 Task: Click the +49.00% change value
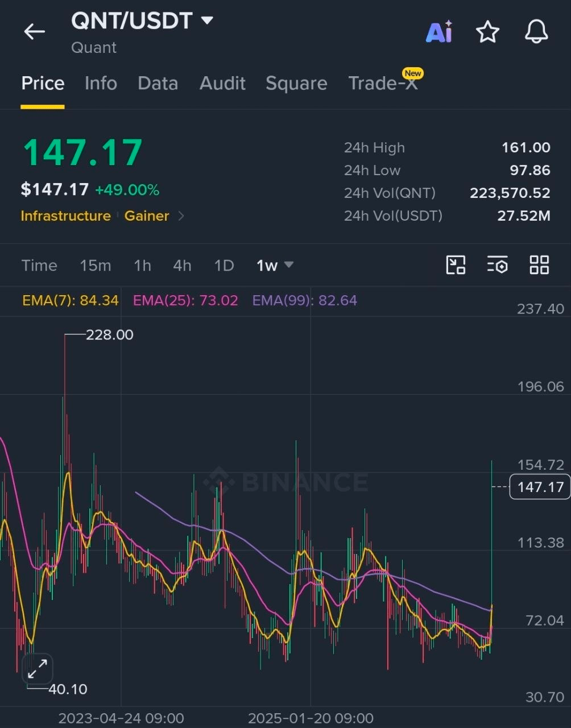[127, 190]
